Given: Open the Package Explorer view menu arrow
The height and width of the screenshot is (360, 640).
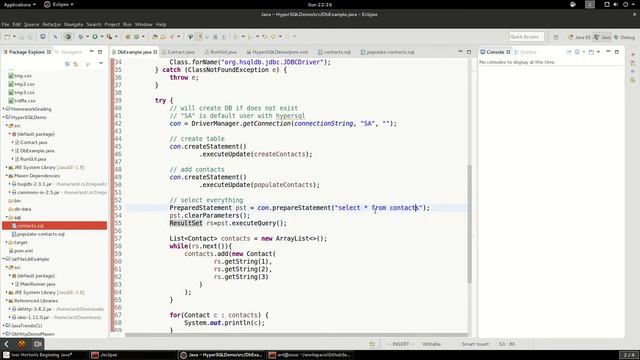Looking at the screenshot, I should point(101,64).
